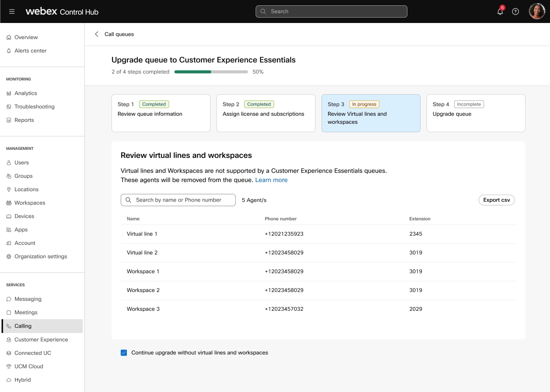550x392 pixels.
Task: Click the Troubleshooting icon in sidebar
Action: (9, 107)
